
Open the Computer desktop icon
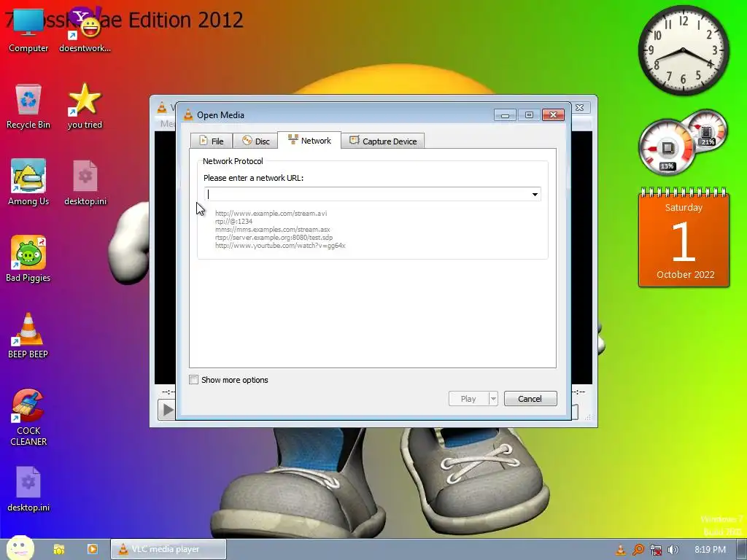(28, 31)
